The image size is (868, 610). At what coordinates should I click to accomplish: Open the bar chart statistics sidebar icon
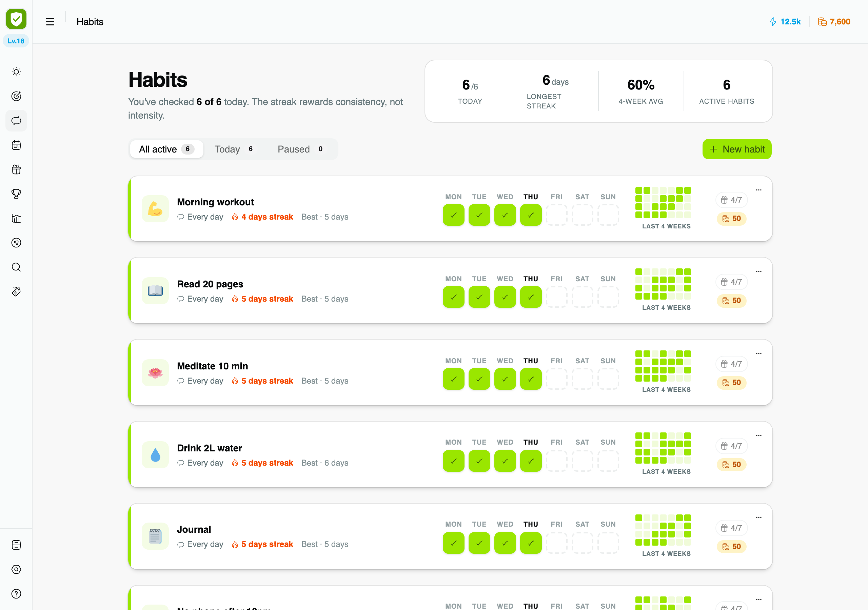(16, 218)
